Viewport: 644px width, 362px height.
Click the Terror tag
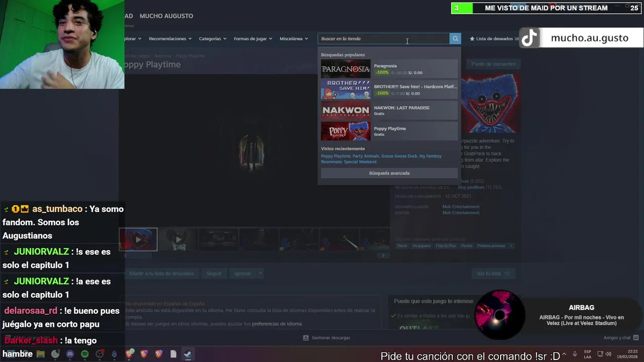pyautogui.click(x=402, y=246)
